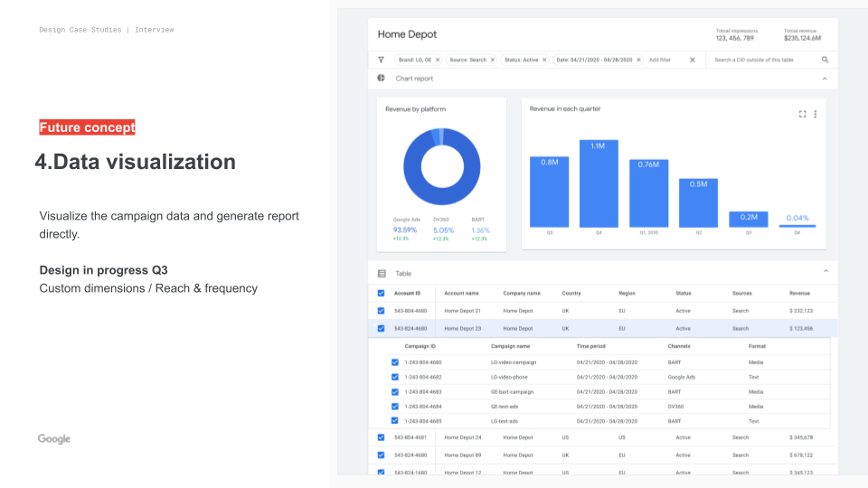Screen dimensions: 868x488
Task: Click the magnifier search icon
Action: click(x=825, y=60)
